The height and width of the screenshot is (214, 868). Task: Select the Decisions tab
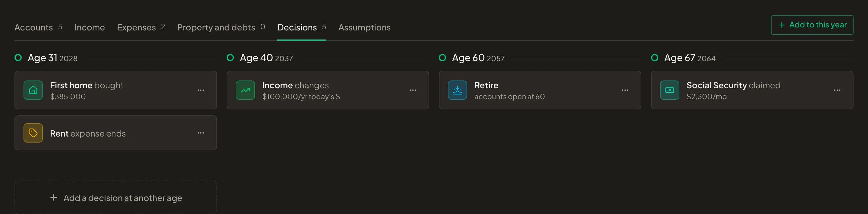point(302,27)
